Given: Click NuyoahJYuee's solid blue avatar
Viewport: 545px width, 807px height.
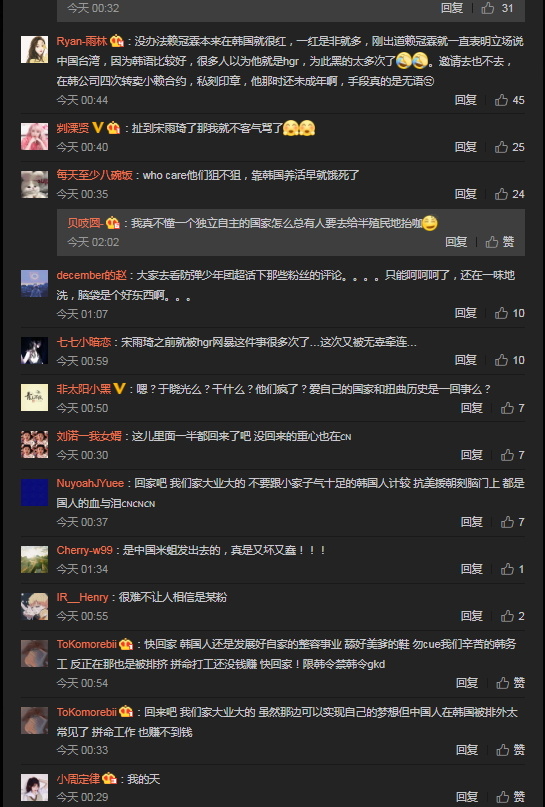Looking at the screenshot, I should 34,492.
